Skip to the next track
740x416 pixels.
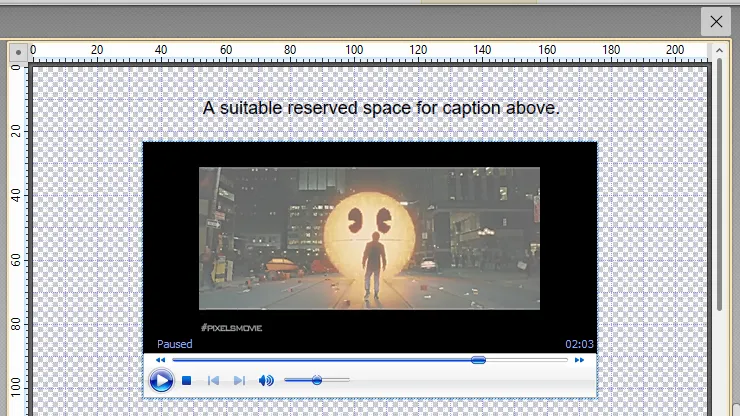[x=239, y=381]
